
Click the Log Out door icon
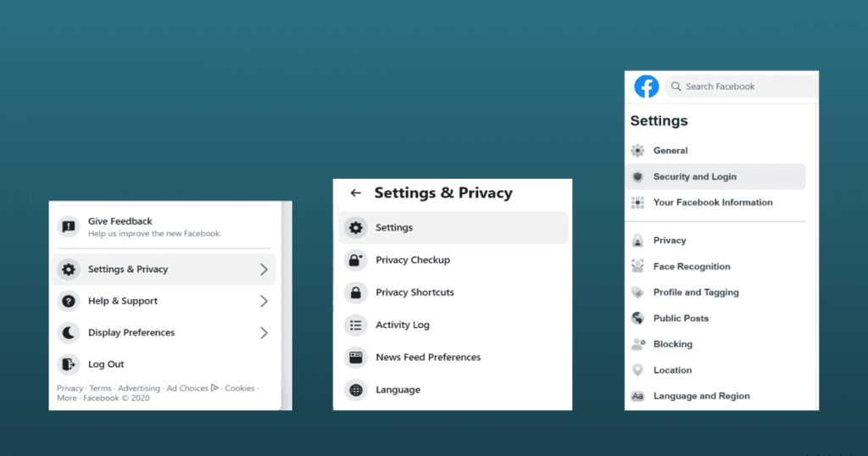tap(69, 364)
